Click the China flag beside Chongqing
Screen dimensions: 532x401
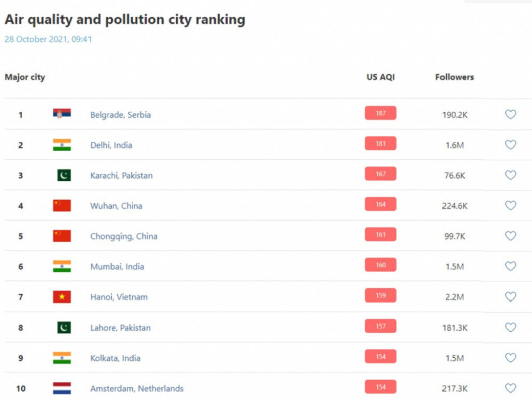pyautogui.click(x=61, y=236)
